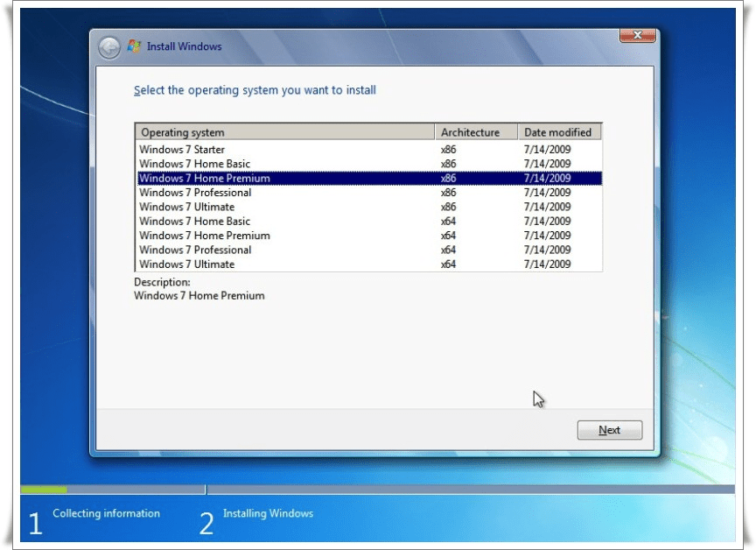Click the Windows Setup icon beside Install Windows
This screenshot has height=550, width=756.
135,46
